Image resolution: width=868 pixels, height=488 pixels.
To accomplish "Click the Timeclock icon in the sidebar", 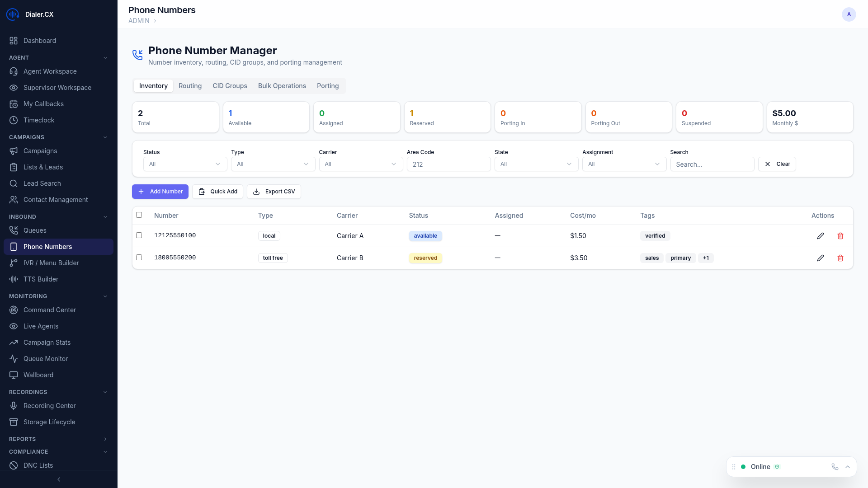I will tap(14, 120).
